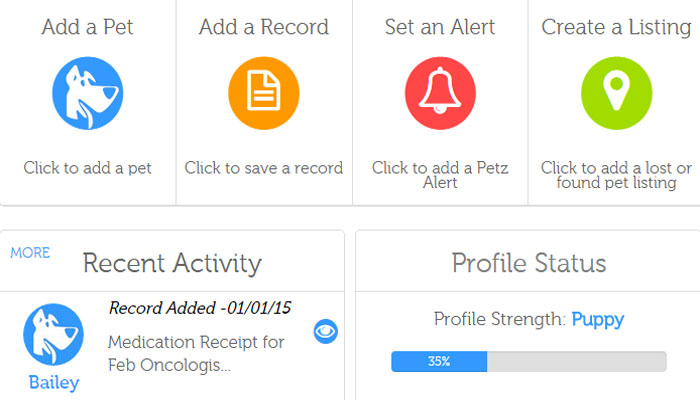Select "Click to add a Petz Alert" text
Viewport: 700px width, 400px height.
440,175
